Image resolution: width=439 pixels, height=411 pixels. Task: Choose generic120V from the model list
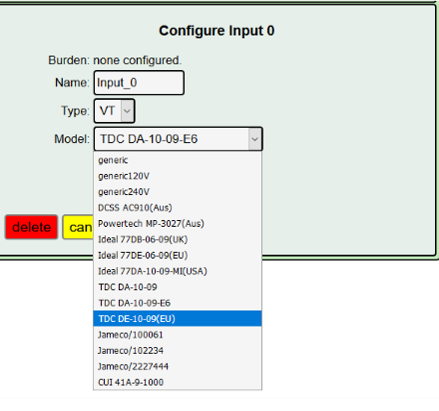pyautogui.click(x=177, y=176)
